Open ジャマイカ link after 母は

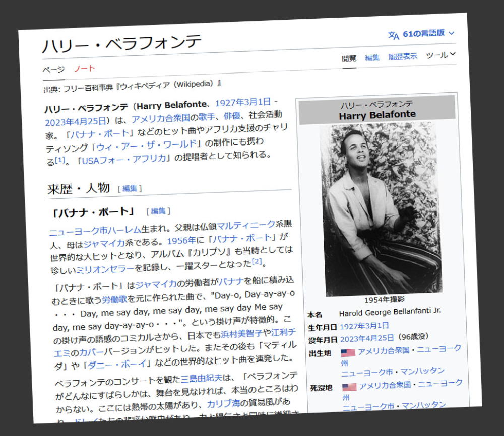pos(104,244)
